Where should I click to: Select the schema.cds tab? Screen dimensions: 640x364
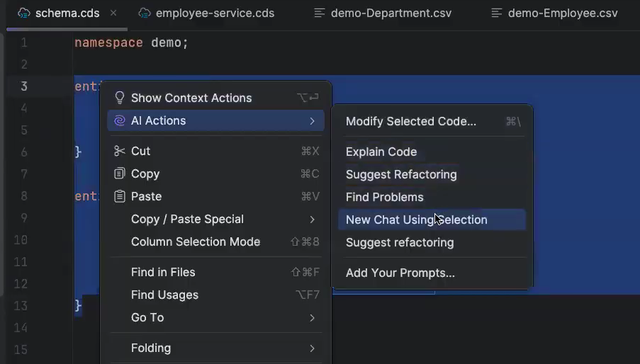(x=67, y=13)
